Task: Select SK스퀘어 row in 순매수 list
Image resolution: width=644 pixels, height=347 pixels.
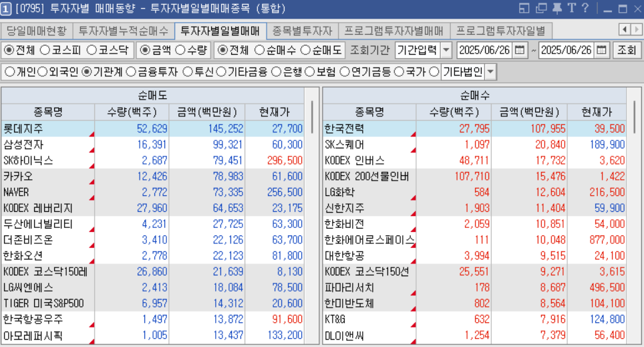Action: tap(474, 144)
